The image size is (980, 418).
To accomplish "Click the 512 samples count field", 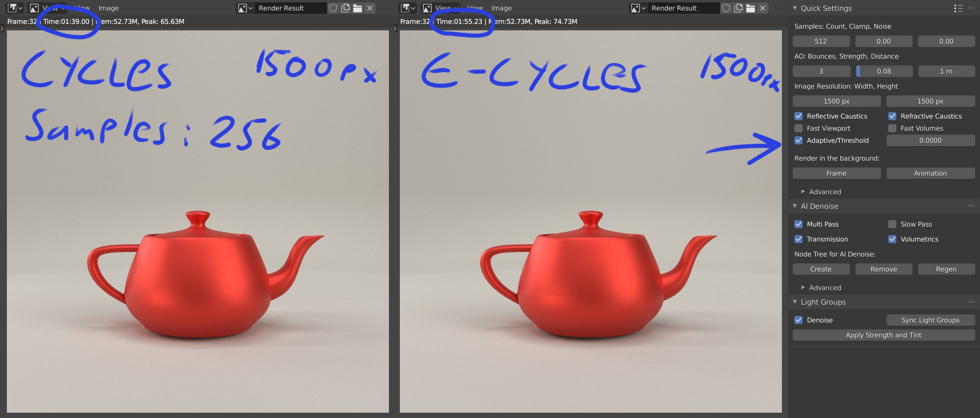I will point(821,41).
